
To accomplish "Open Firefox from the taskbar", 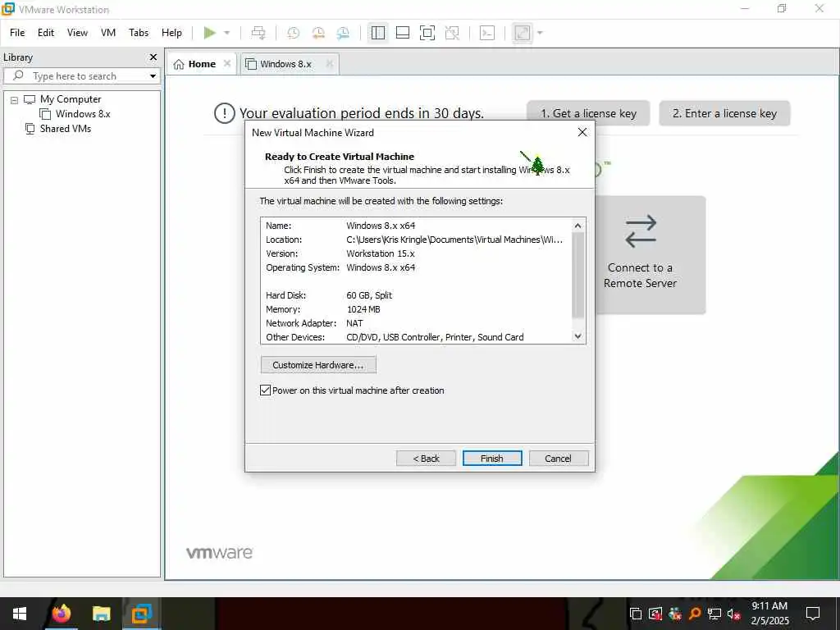I will [61, 614].
